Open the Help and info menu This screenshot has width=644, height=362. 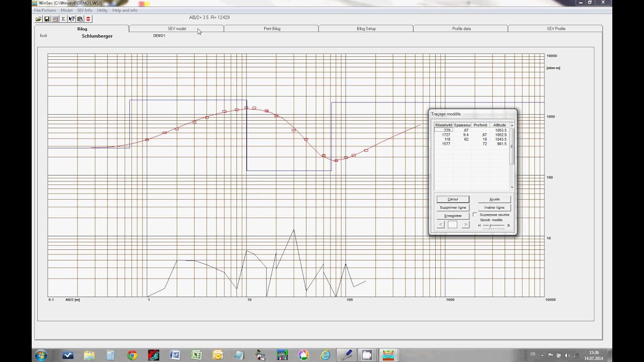[x=125, y=11]
